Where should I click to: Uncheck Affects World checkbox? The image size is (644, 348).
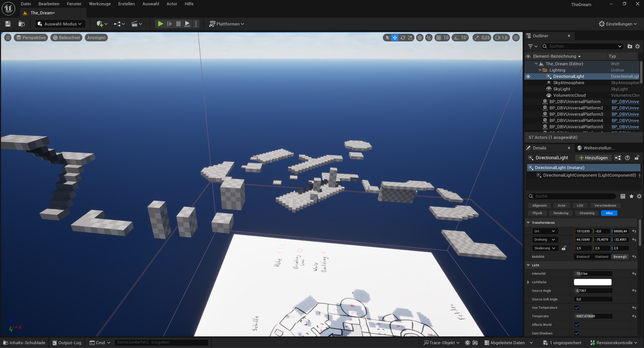tap(577, 325)
